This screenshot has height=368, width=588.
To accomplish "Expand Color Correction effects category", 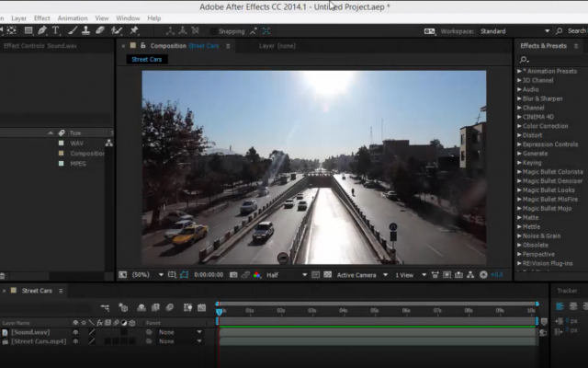I will 519,126.
